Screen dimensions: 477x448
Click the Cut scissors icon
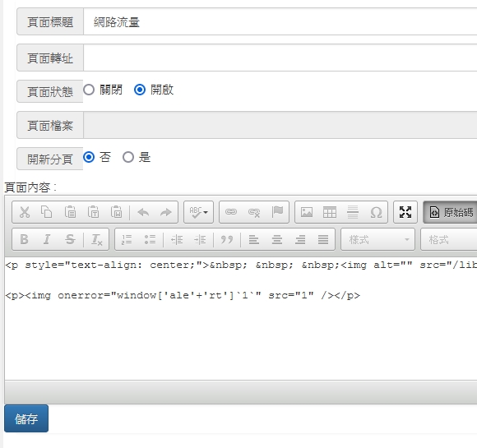coord(25,212)
